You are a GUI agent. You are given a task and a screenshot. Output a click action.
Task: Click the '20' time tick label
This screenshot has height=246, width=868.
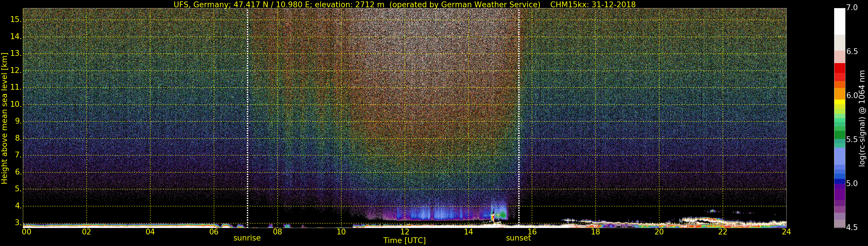[659, 232]
